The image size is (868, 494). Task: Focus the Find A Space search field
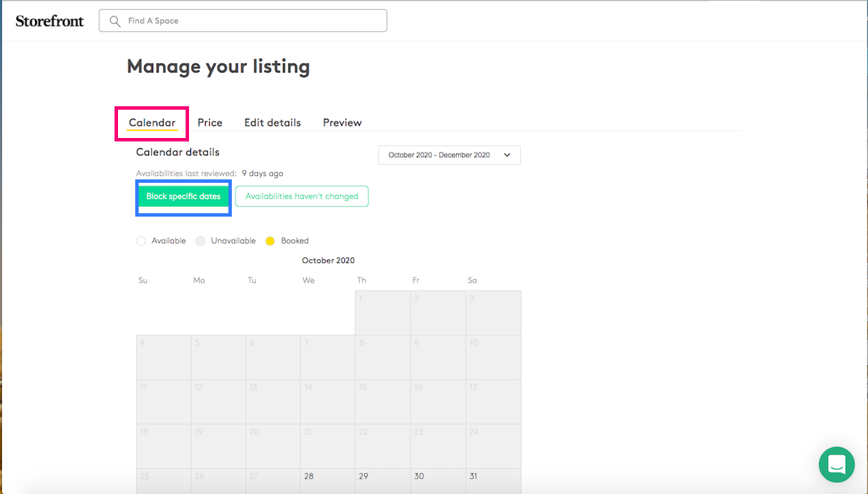tap(243, 21)
